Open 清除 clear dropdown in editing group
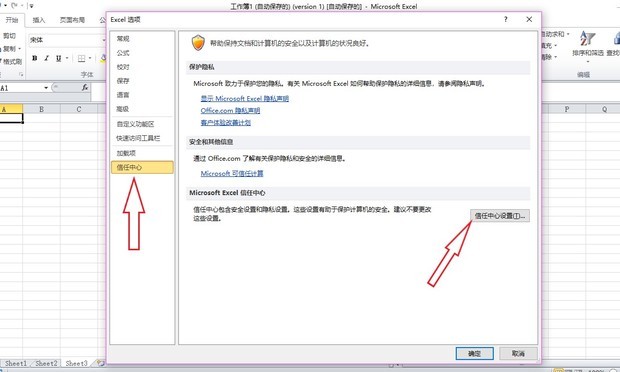The width and height of the screenshot is (620, 372). pyautogui.click(x=555, y=57)
